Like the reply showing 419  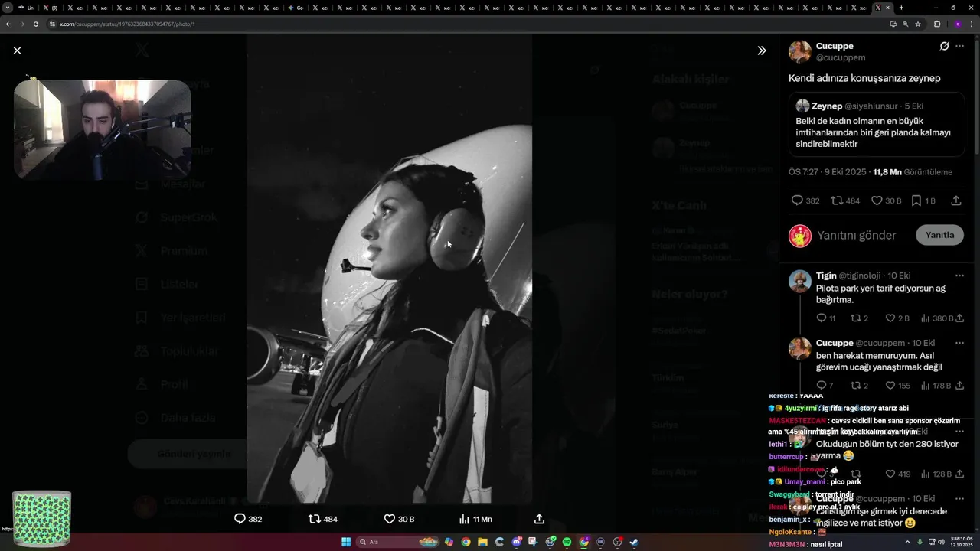(898, 474)
